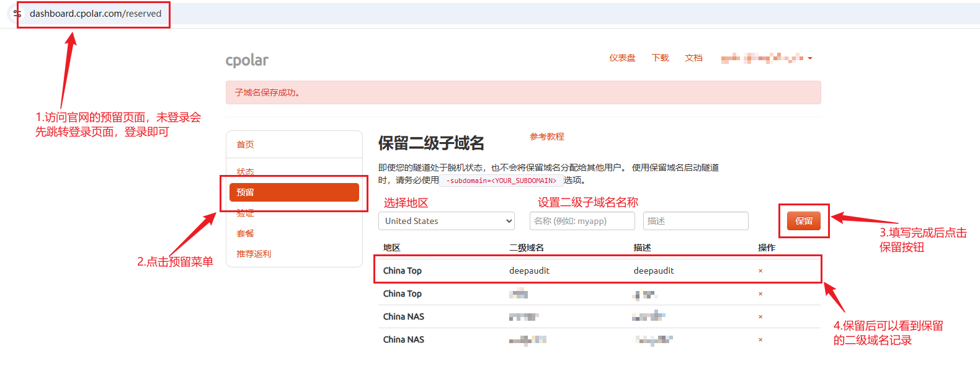
Task: Open 文档 documentation link
Action: pos(693,58)
